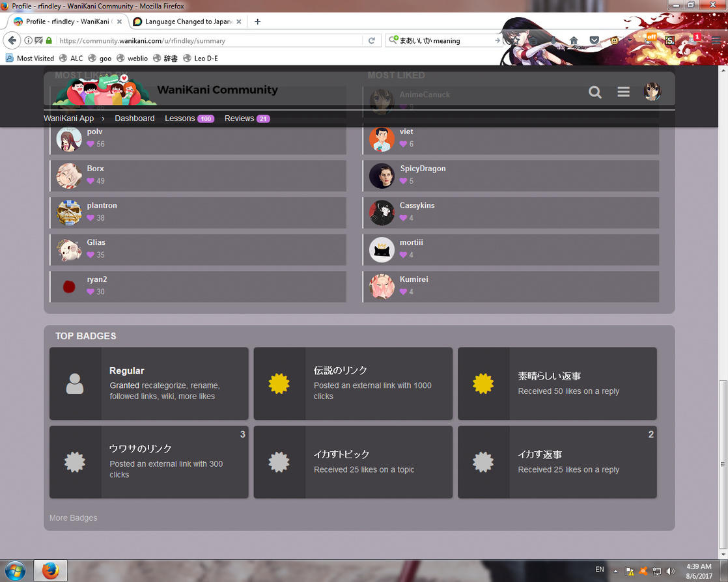728x582 pixels.
Task: Open a new tab with the plus button
Action: pyautogui.click(x=258, y=21)
